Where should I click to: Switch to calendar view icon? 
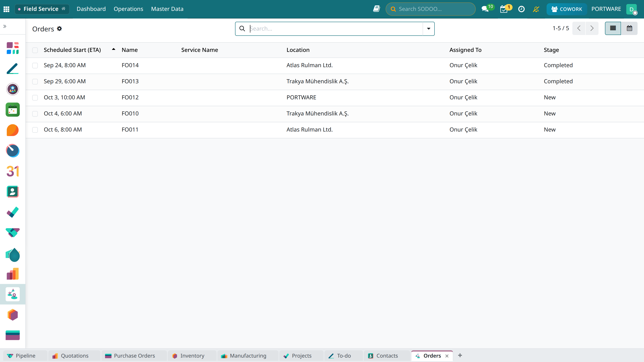pyautogui.click(x=629, y=28)
